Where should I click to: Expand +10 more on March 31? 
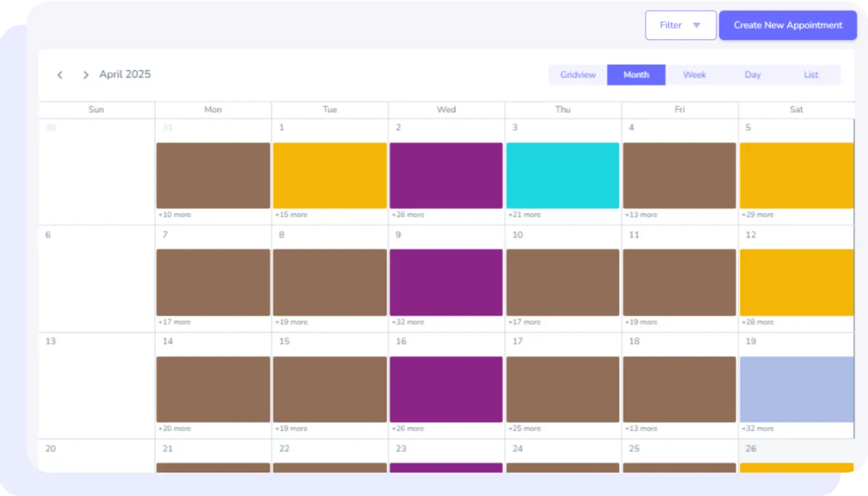(174, 215)
